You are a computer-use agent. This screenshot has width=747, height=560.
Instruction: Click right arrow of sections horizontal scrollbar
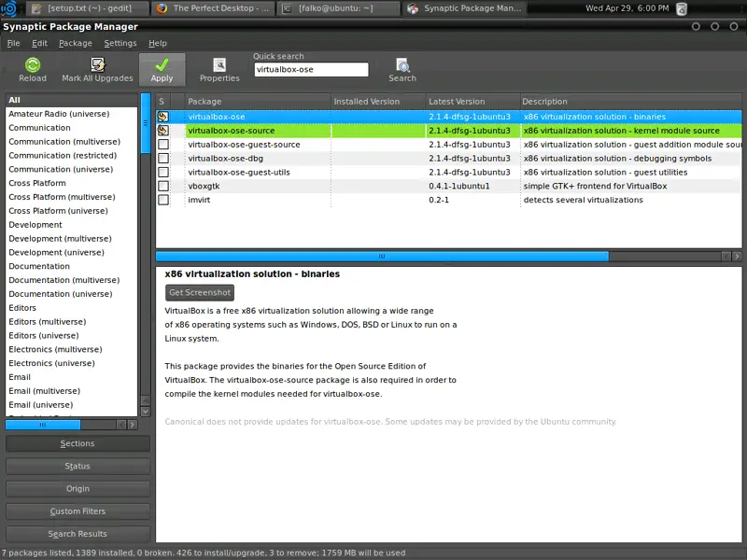pyautogui.click(x=133, y=425)
